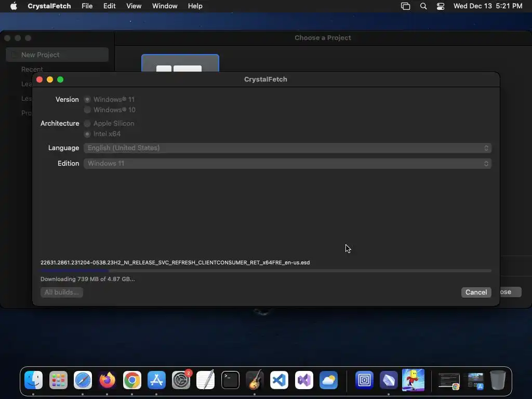
Task: Click the All builds... button
Action: click(x=62, y=292)
